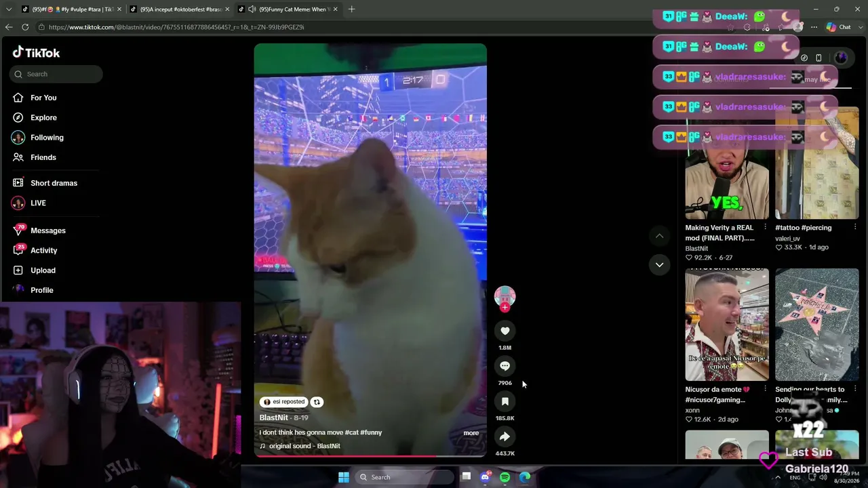Open valeri_uv creator link
This screenshot has width=868, height=488.
[x=787, y=239]
